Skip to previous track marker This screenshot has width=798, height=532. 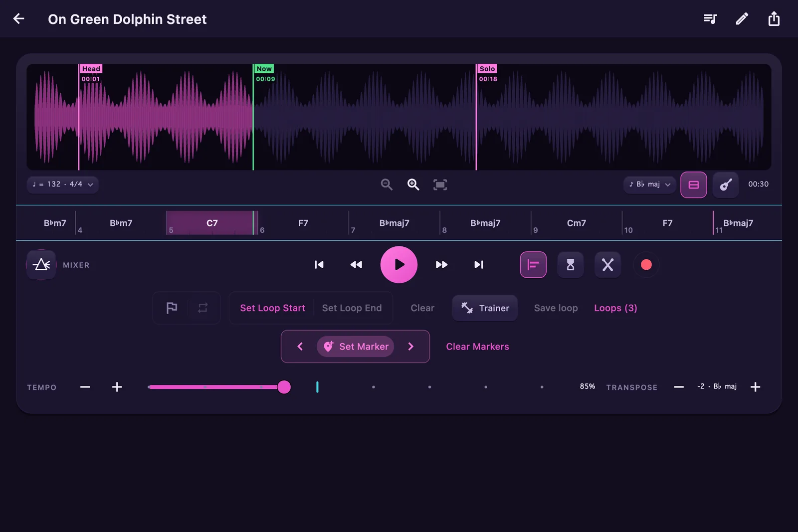(319, 265)
